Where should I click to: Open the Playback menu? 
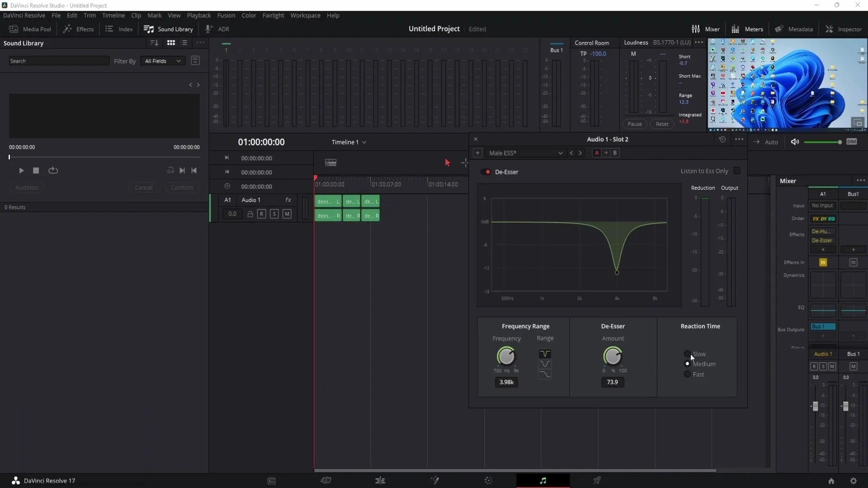pyautogui.click(x=198, y=15)
